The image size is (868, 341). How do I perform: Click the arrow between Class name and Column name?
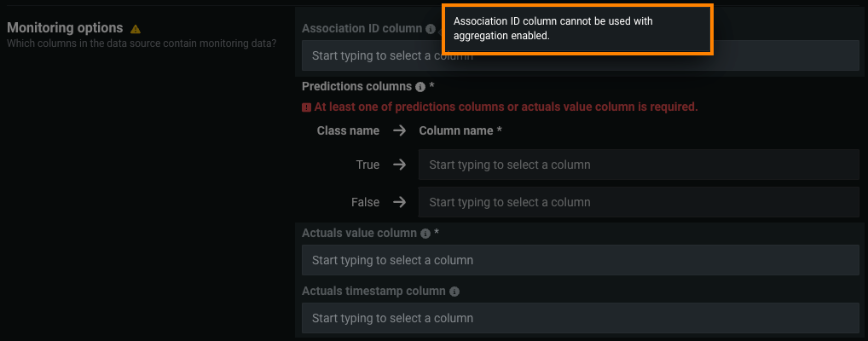click(399, 130)
